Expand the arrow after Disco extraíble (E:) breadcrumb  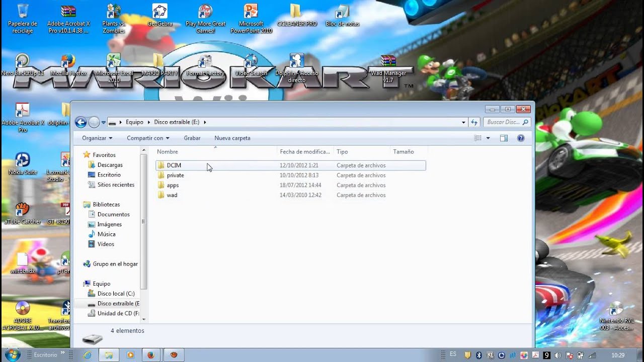click(x=205, y=122)
